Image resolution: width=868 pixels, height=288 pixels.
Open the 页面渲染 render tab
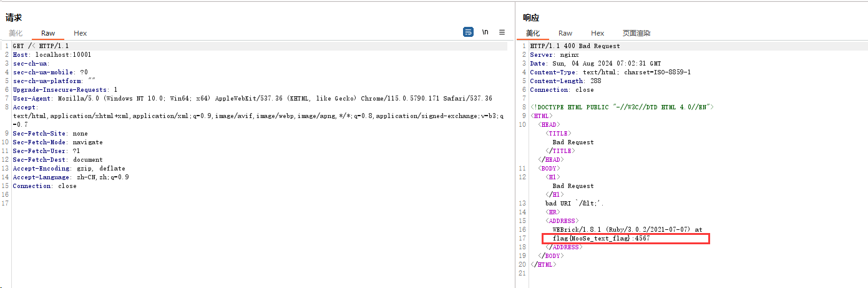(636, 33)
